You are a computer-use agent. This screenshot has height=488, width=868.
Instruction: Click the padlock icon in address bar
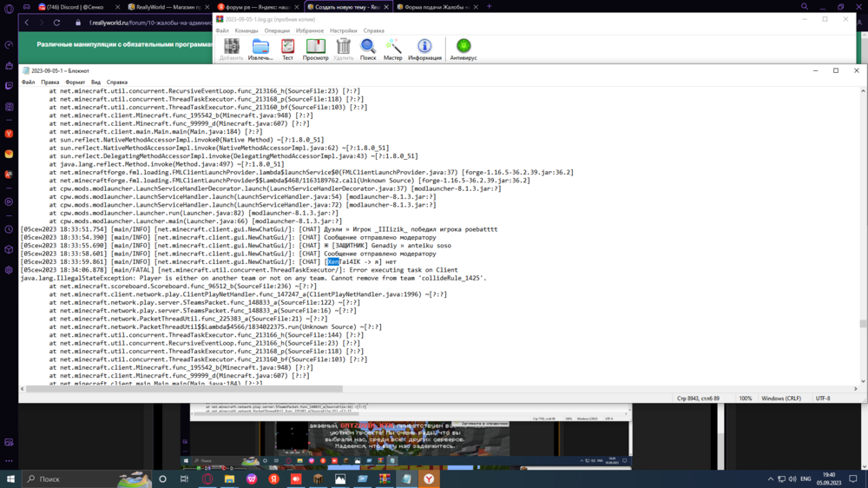click(78, 23)
